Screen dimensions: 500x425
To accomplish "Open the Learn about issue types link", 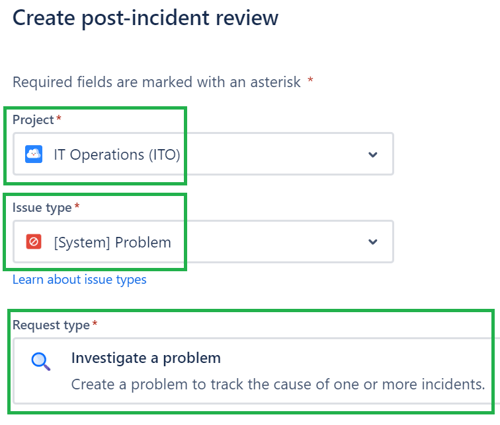I will click(79, 279).
